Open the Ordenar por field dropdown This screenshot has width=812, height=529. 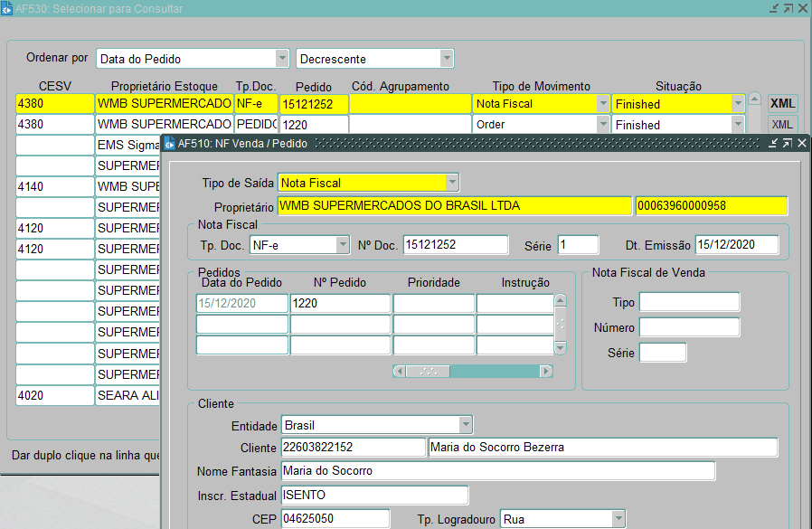(281, 59)
